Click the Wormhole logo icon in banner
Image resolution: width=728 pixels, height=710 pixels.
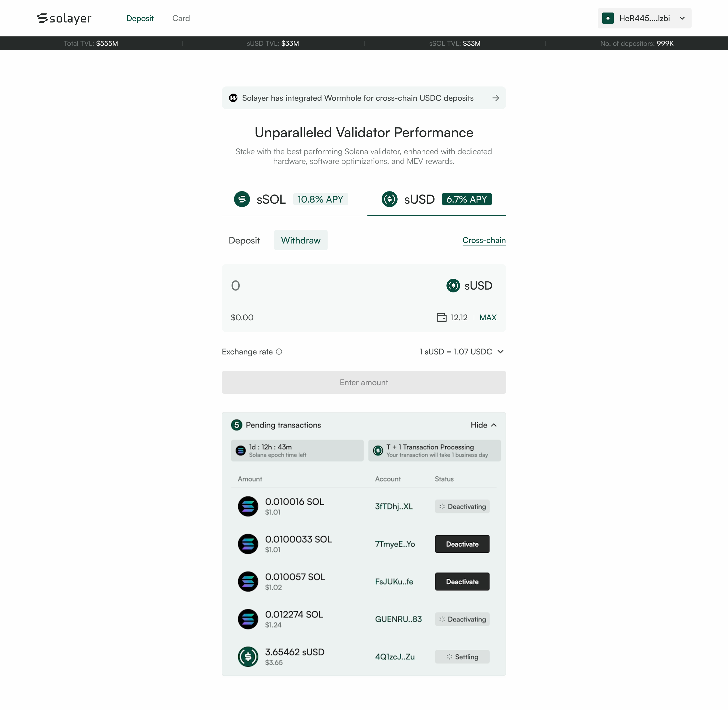pos(233,98)
